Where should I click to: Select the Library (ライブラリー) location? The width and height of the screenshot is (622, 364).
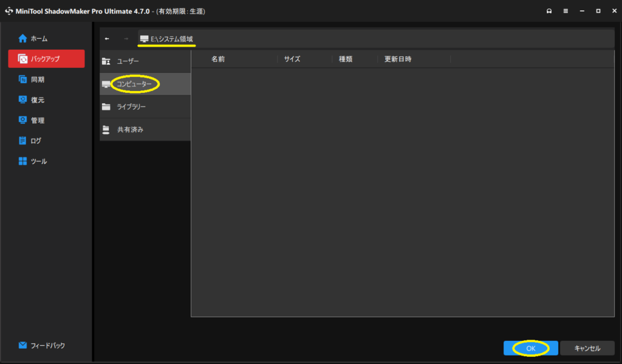pyautogui.click(x=145, y=107)
